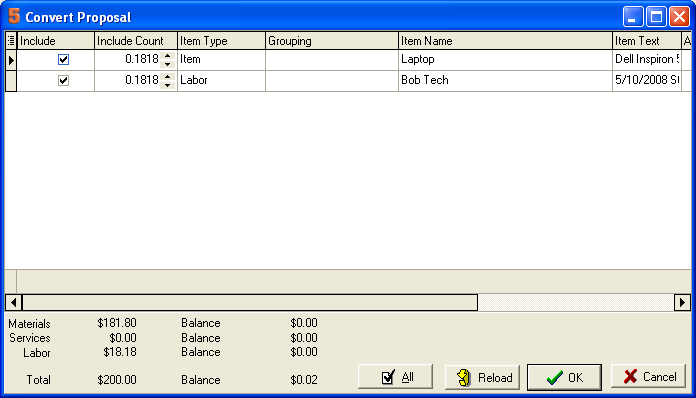The image size is (696, 398).
Task: Confirm conversion with the OK button
Action: click(x=564, y=378)
